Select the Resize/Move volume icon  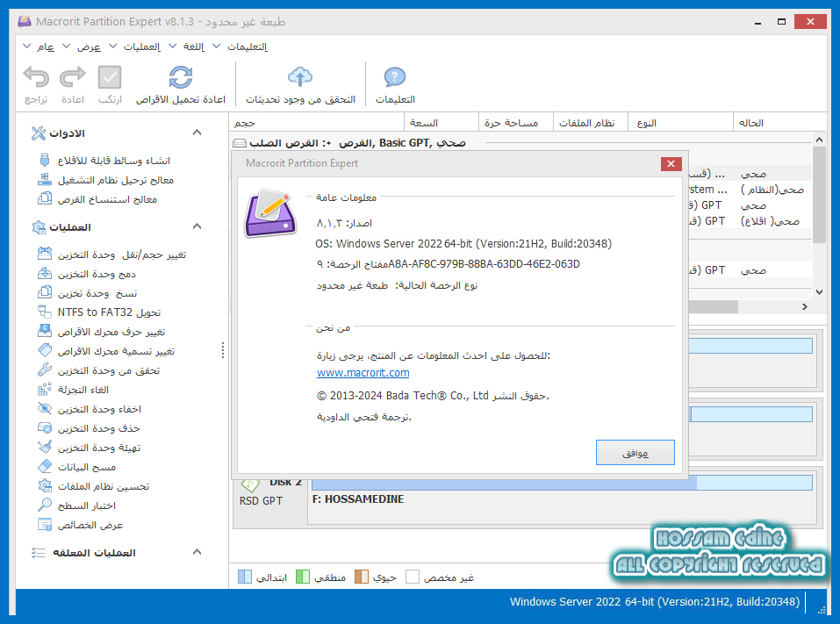pyautogui.click(x=45, y=254)
